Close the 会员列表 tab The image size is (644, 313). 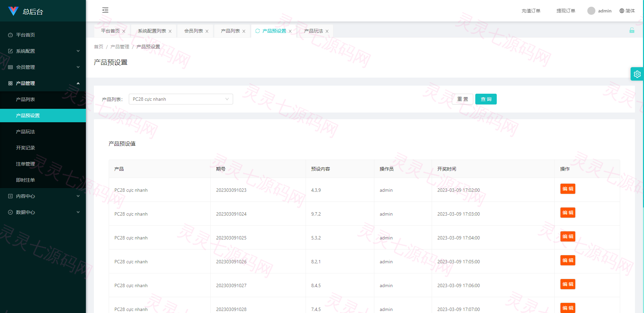[207, 31]
